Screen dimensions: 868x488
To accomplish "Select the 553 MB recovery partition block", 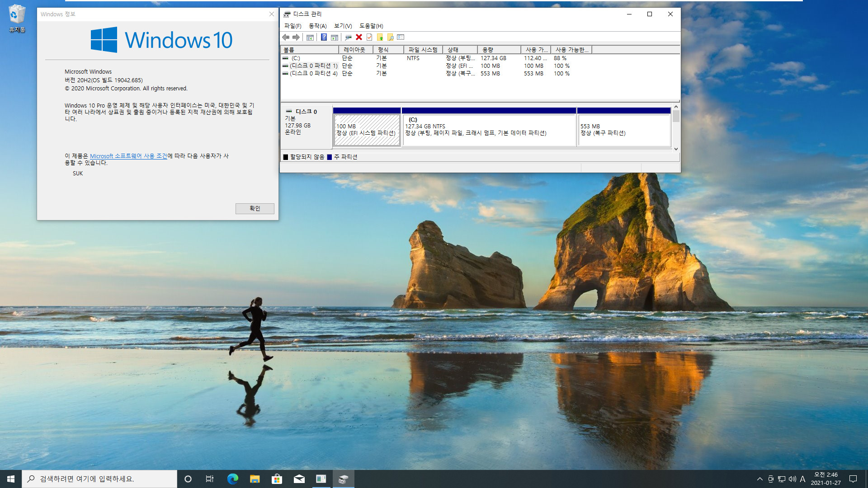I will tap(624, 127).
